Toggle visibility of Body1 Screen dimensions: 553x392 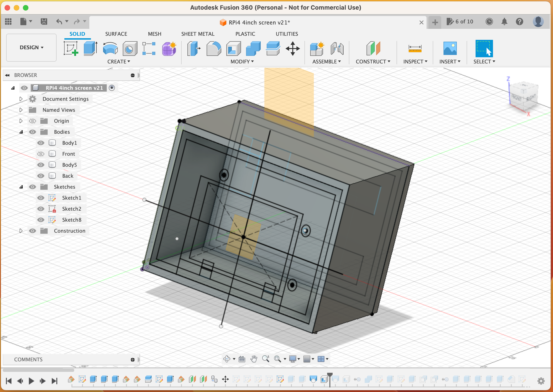point(40,143)
